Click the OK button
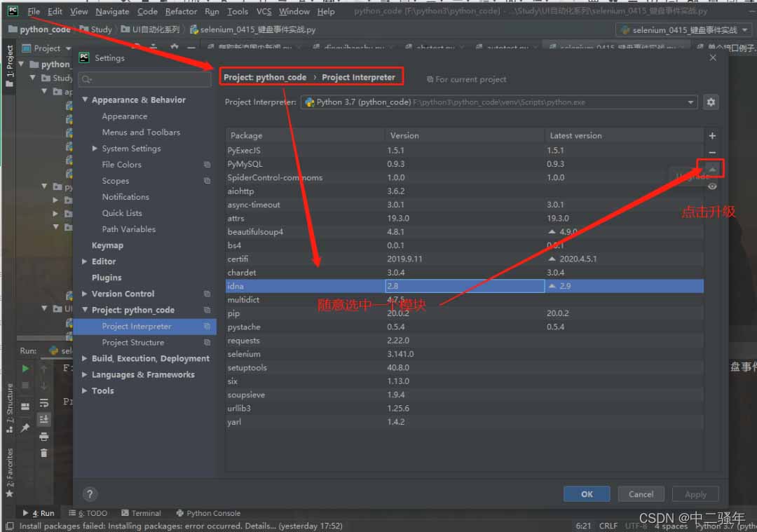The height and width of the screenshot is (532, 757). (587, 494)
